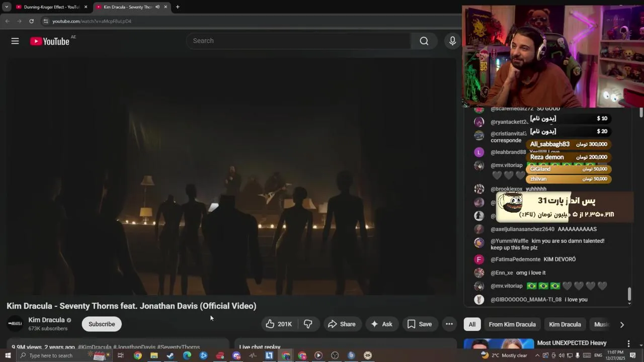Close the Kim Dracula browser tab
This screenshot has height=362, width=644.
coord(166,7)
